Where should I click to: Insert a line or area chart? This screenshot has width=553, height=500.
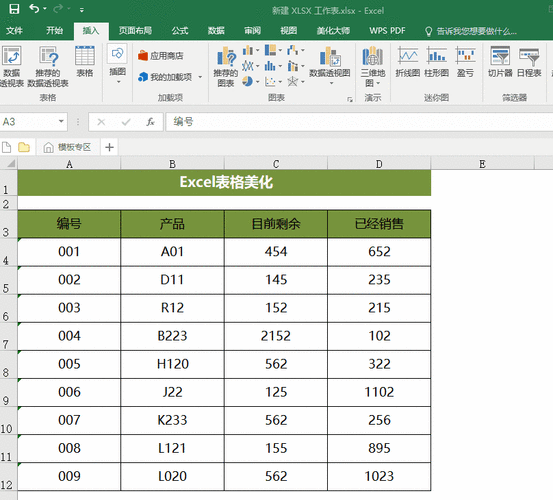tap(248, 66)
